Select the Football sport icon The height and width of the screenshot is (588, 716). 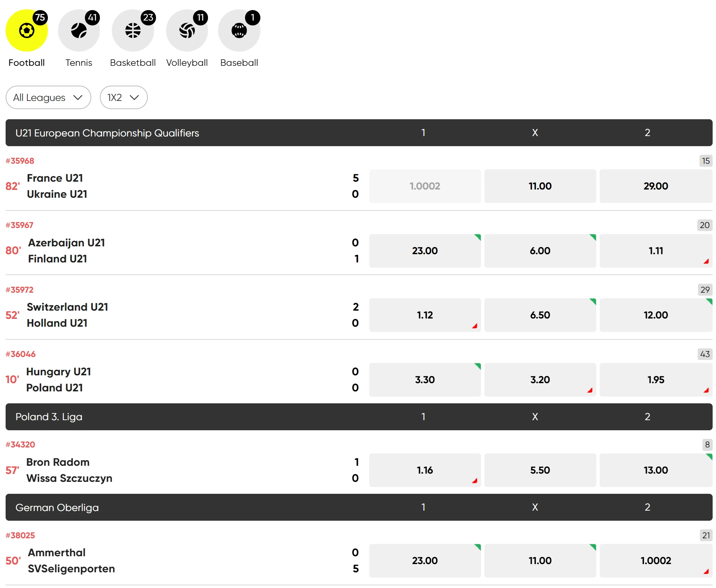coord(27,30)
